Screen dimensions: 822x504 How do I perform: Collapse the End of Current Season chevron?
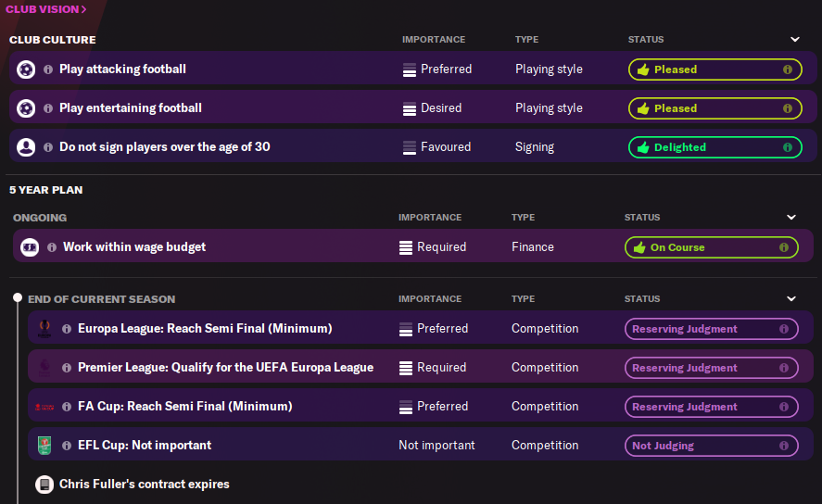790,299
